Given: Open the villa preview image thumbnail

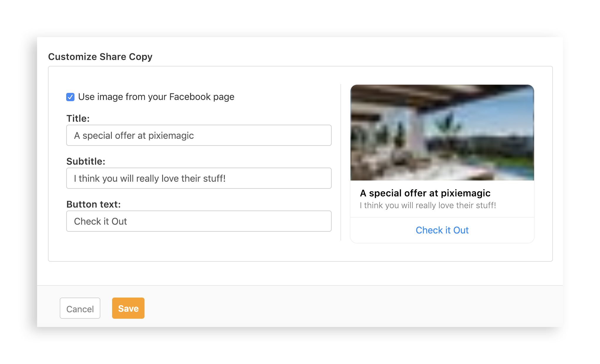Looking at the screenshot, I should pyautogui.click(x=442, y=133).
